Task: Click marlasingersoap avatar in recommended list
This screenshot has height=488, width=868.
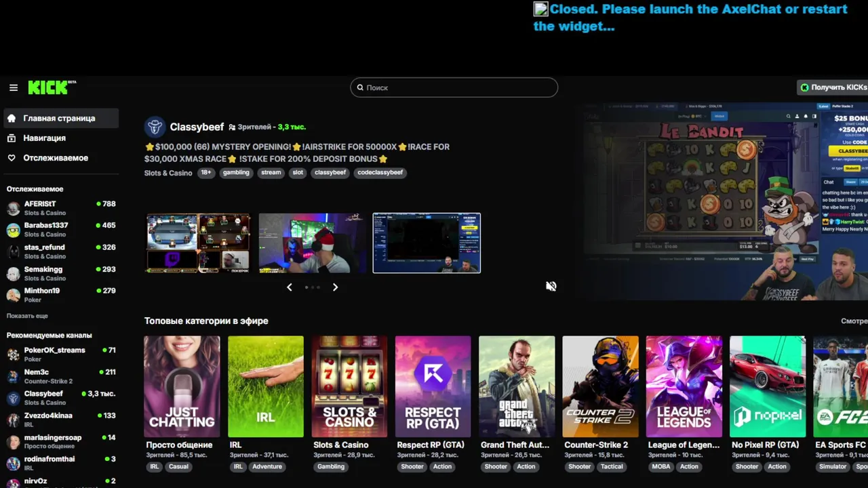Action: pyautogui.click(x=14, y=441)
